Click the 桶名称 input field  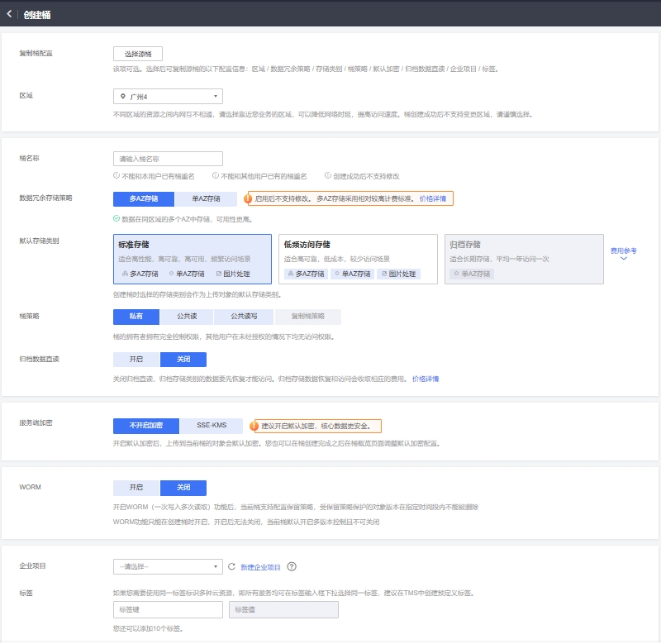[168, 159]
